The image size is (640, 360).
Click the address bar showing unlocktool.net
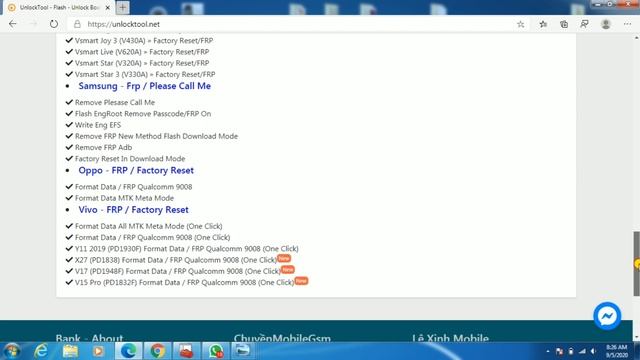coord(294,24)
